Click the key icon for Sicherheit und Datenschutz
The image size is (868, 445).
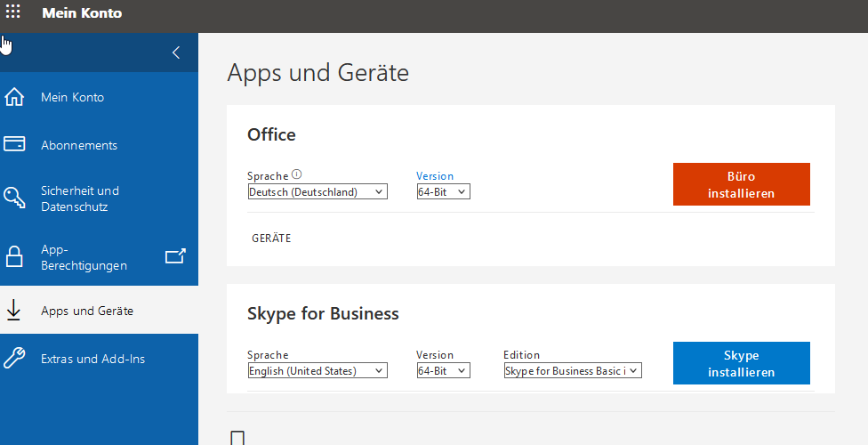coord(14,198)
